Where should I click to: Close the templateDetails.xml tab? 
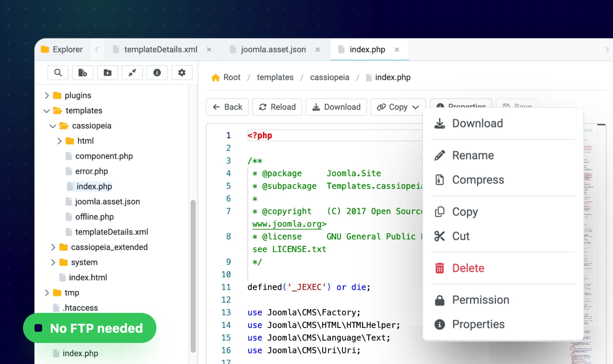coord(209,49)
